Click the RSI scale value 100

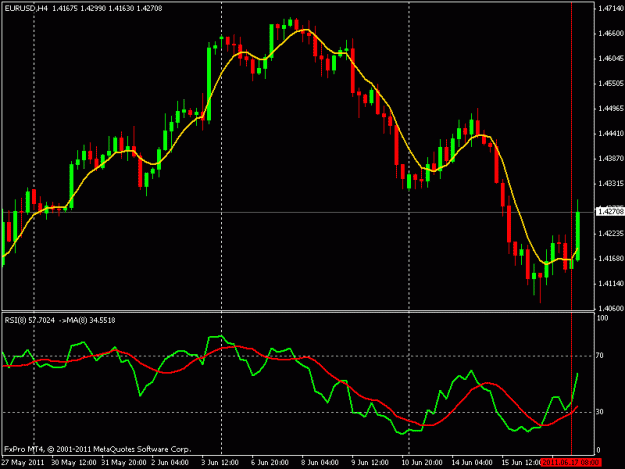pyautogui.click(x=603, y=318)
